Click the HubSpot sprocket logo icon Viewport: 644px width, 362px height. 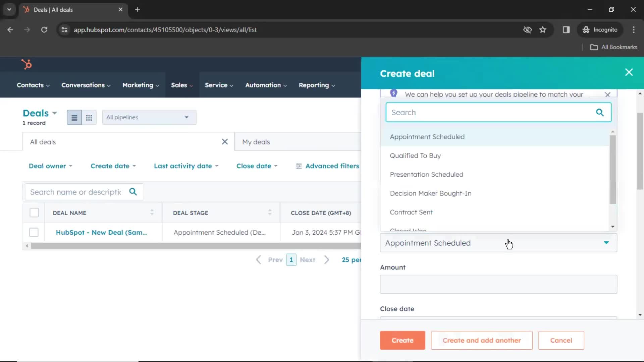[x=26, y=63]
